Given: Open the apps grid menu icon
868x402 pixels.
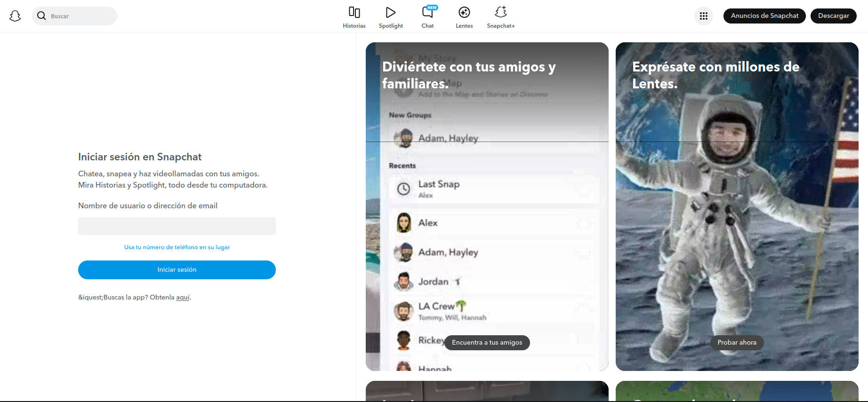Looking at the screenshot, I should 703,16.
